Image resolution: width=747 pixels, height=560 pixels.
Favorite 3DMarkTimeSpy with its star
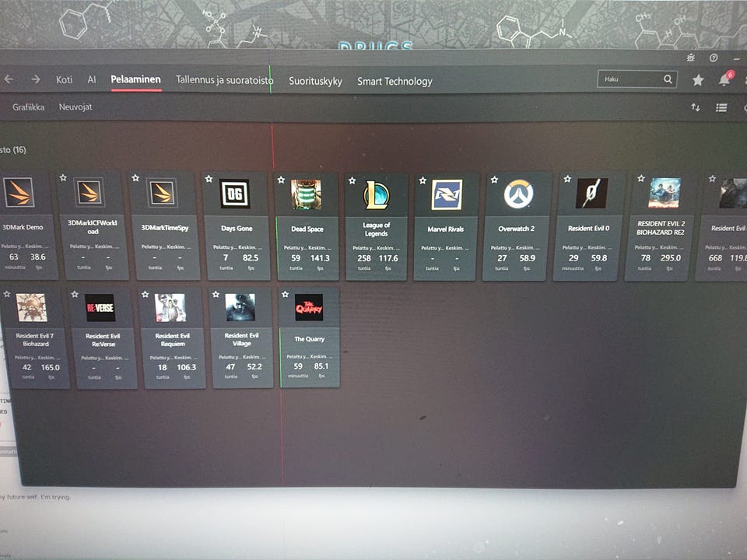click(135, 177)
